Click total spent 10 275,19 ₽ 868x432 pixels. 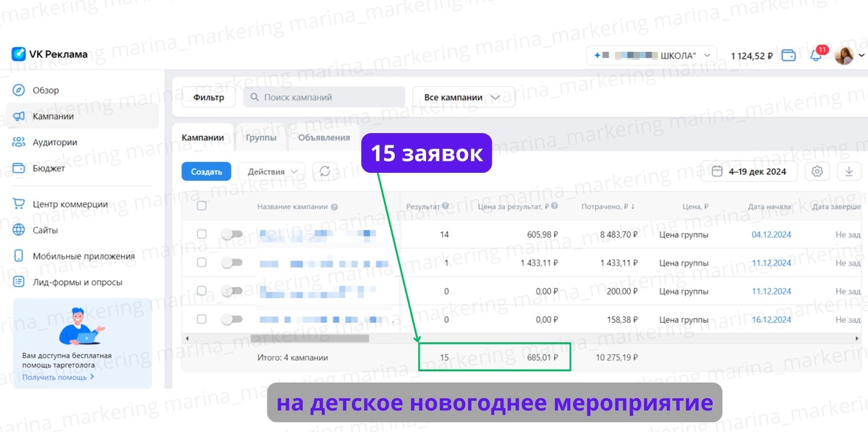(x=616, y=357)
